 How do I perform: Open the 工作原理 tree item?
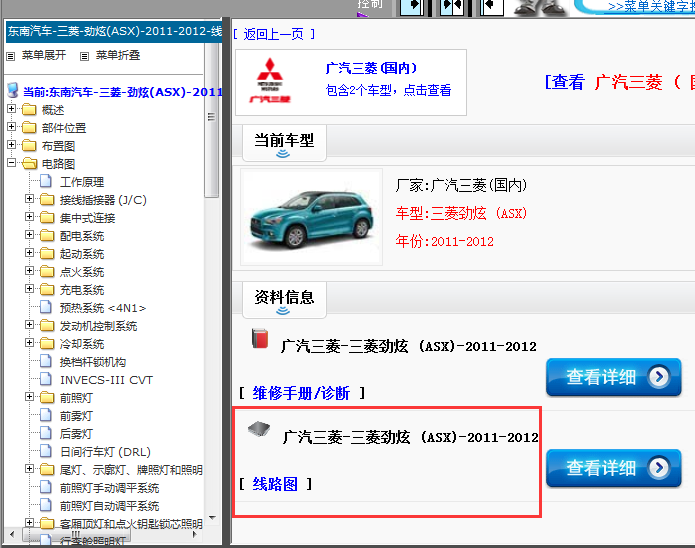(82, 182)
